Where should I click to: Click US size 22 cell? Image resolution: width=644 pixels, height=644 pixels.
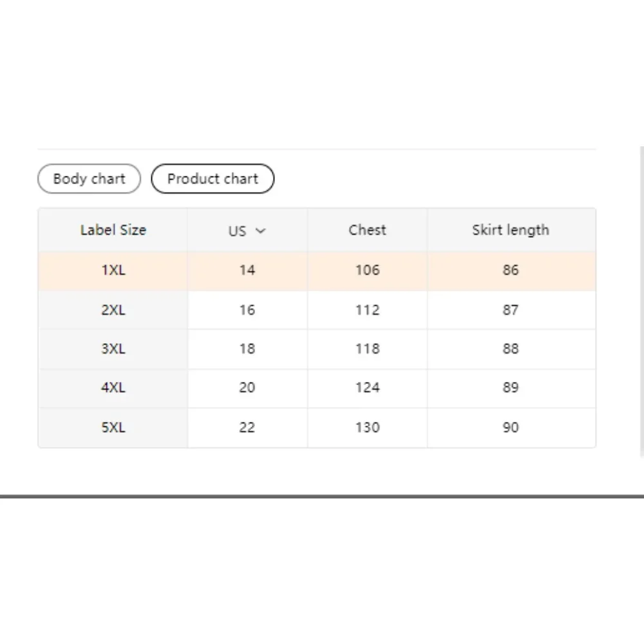(x=247, y=427)
